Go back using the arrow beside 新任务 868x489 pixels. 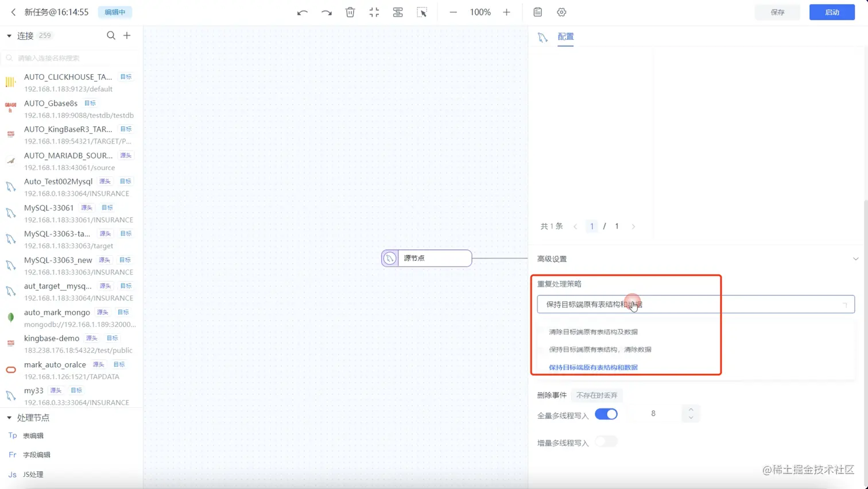13,12
